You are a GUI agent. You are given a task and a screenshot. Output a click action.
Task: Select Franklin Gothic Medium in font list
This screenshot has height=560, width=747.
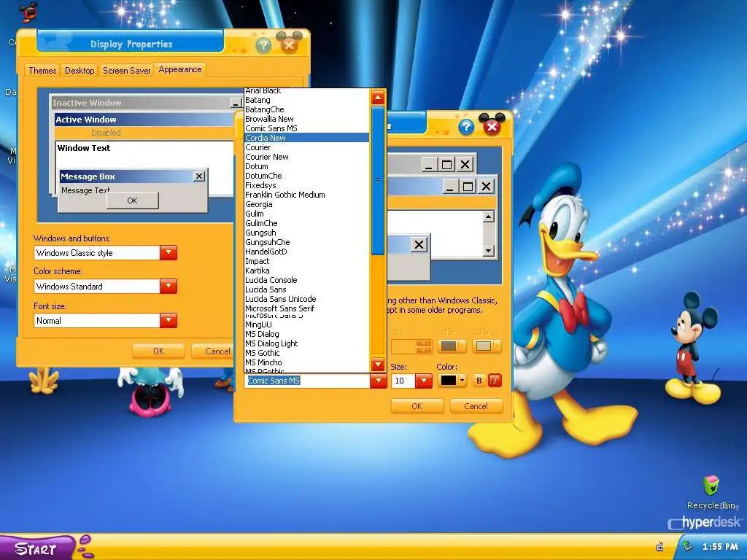coord(307,195)
